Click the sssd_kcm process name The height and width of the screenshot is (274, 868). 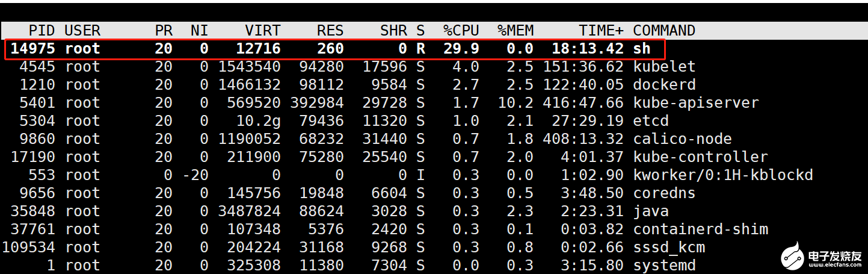669,248
